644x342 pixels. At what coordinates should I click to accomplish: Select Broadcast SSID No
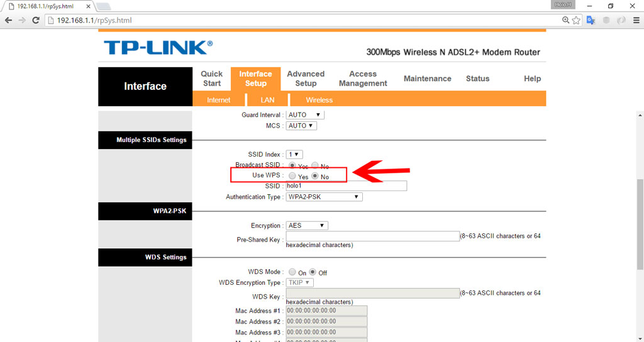point(314,165)
